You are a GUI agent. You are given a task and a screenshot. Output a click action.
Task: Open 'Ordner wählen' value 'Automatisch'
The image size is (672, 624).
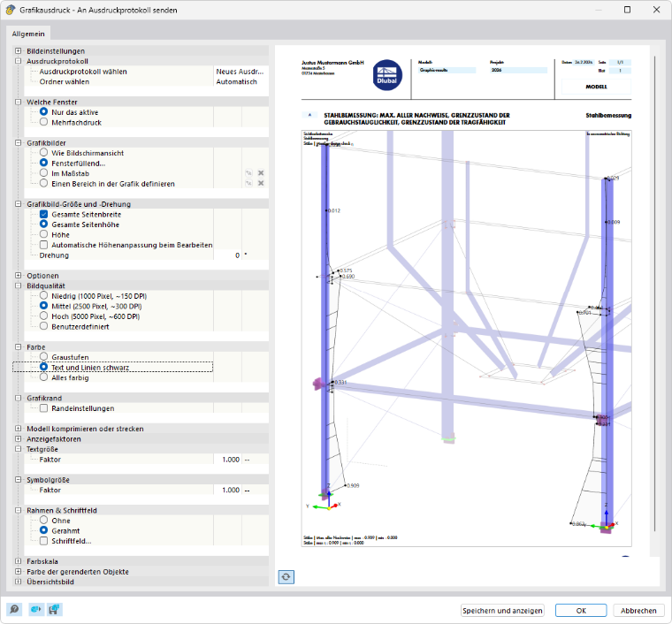point(241,82)
